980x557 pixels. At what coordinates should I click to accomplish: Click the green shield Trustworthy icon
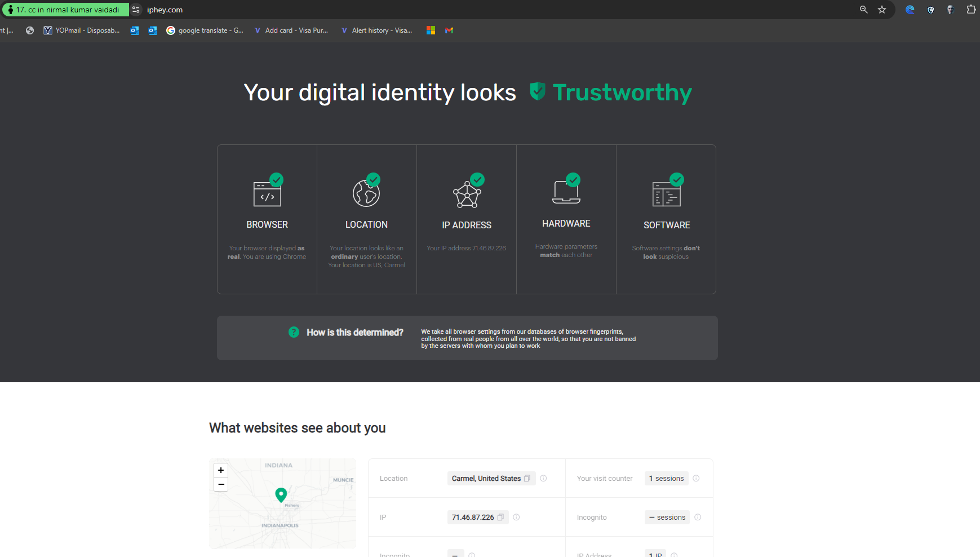tap(538, 91)
